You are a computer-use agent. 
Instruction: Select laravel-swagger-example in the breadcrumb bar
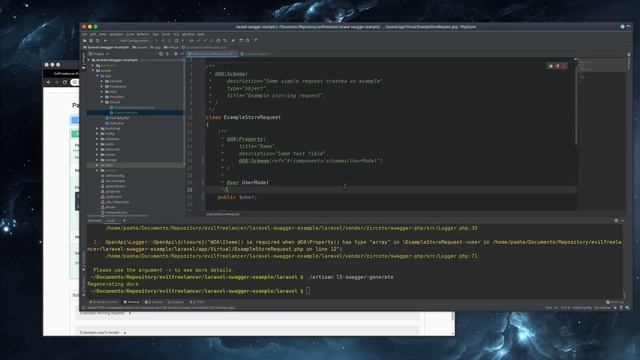click(106, 47)
